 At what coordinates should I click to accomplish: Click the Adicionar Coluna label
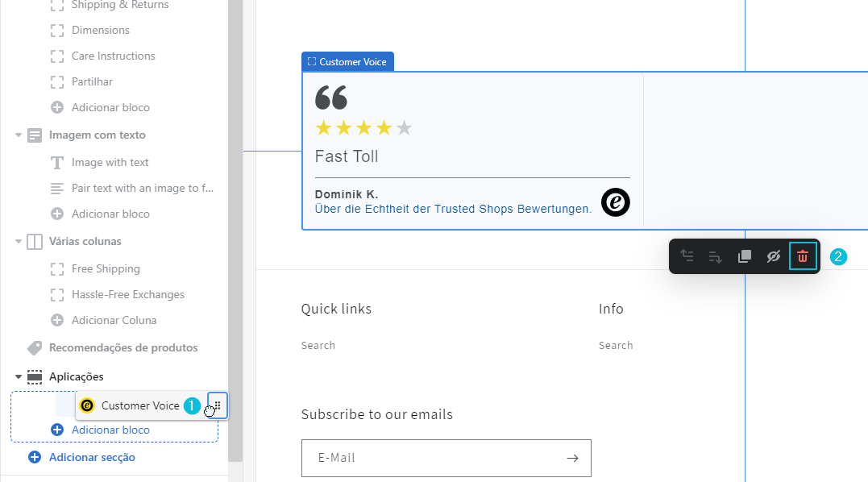114,321
